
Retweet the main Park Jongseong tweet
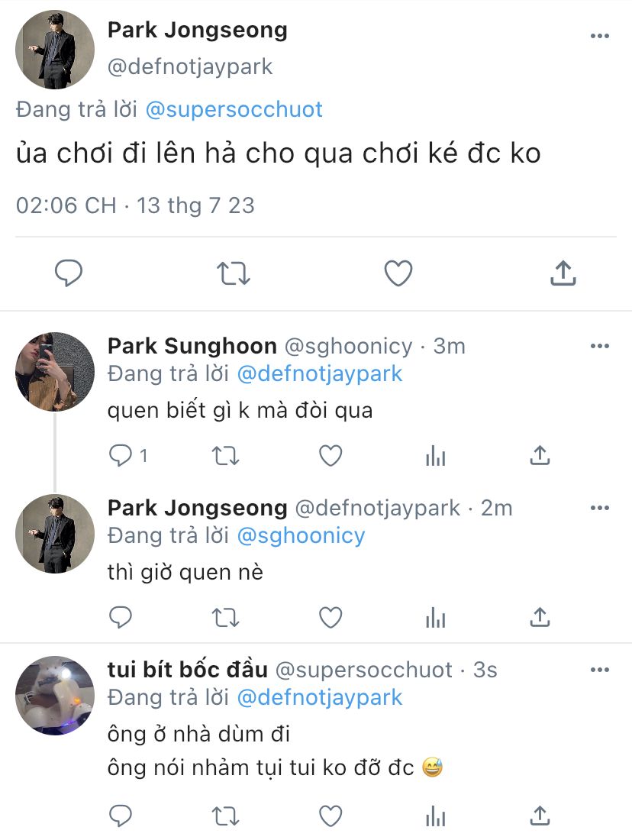coord(234,273)
